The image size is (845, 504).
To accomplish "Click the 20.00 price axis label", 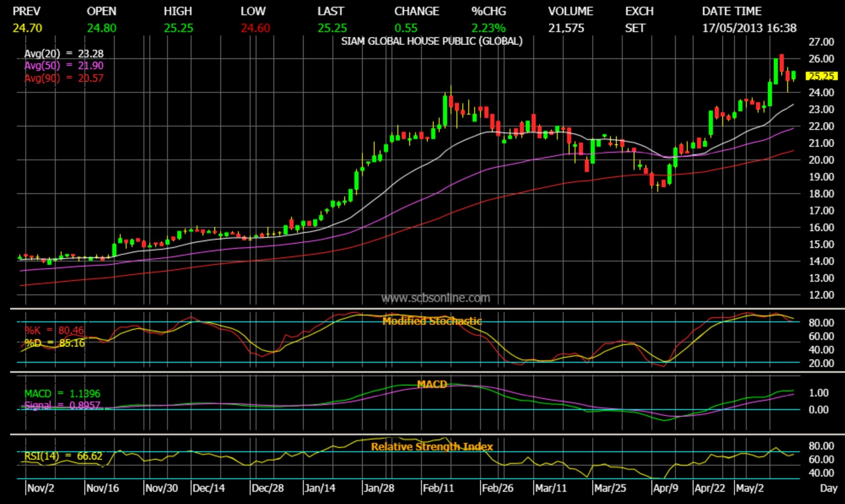I will (821, 160).
